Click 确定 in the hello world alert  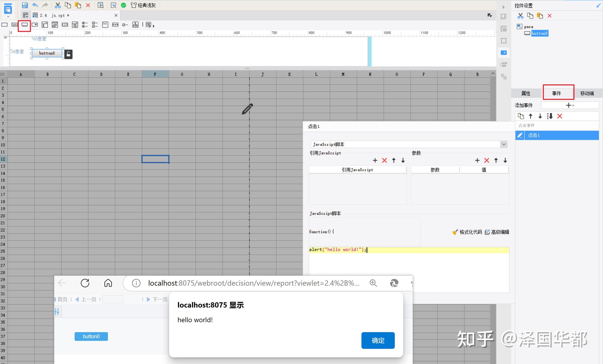378,340
